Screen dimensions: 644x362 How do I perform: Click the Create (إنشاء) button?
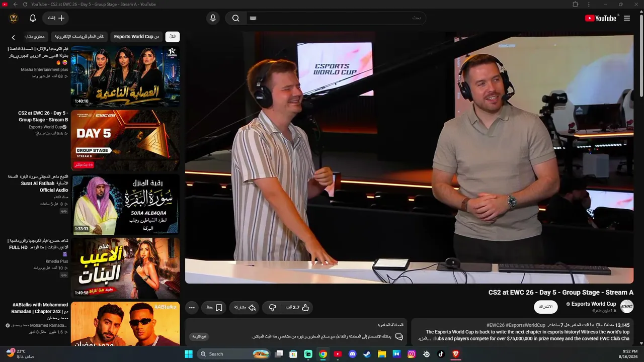click(56, 18)
